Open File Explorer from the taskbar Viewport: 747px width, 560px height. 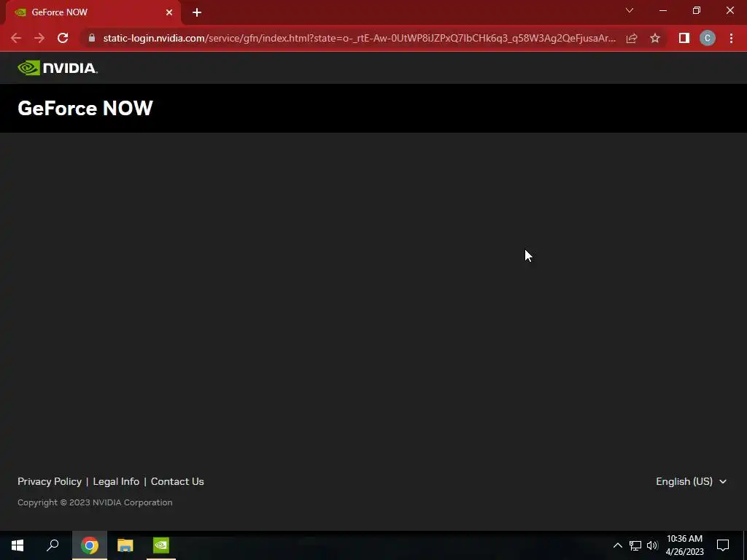125,545
